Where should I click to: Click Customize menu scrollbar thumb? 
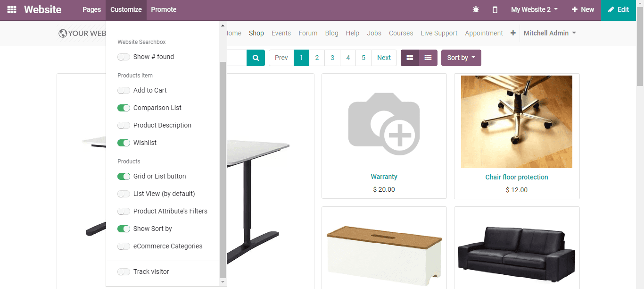[x=223, y=169]
